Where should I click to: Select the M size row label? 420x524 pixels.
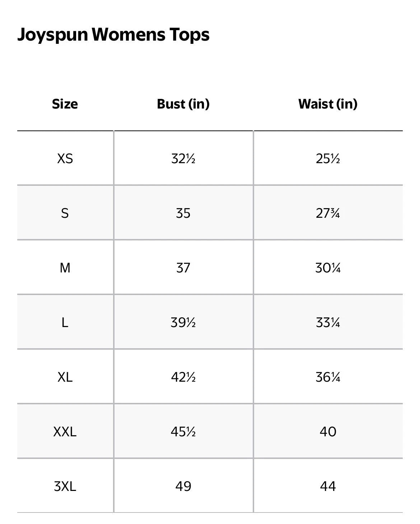[x=65, y=268]
